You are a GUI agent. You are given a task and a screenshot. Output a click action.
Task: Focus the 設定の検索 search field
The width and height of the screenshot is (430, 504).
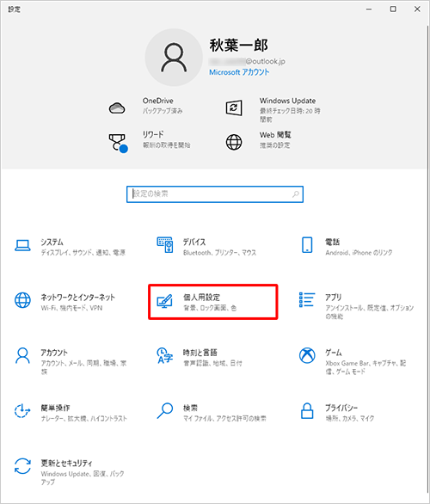coord(215,194)
